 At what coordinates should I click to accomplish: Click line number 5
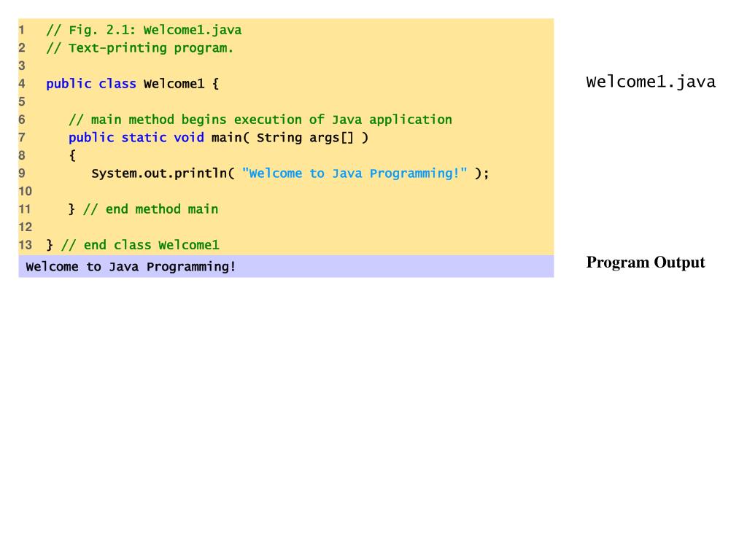pyautogui.click(x=22, y=101)
